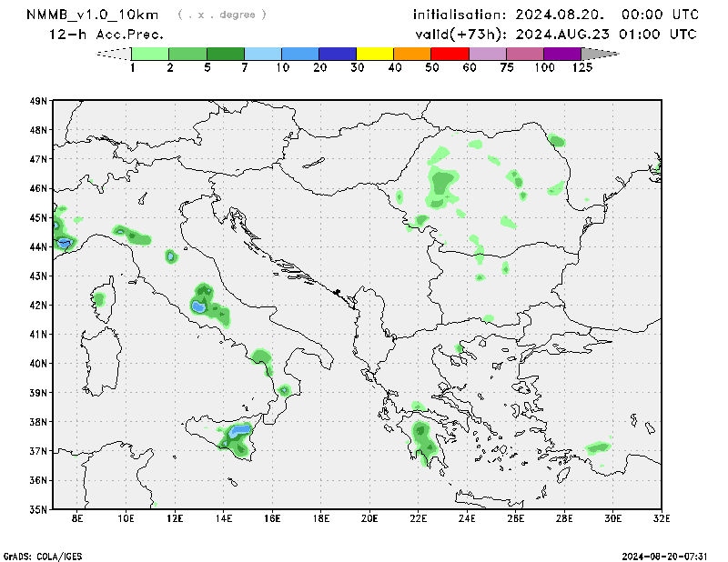Screen dimensions: 728x562
Task: Click the 49N latitude axis label
Action: coord(37,101)
